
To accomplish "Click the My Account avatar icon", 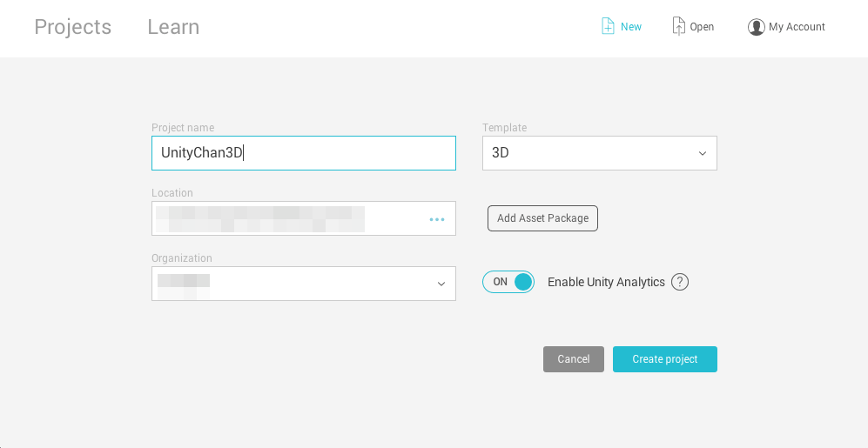I will click(756, 27).
